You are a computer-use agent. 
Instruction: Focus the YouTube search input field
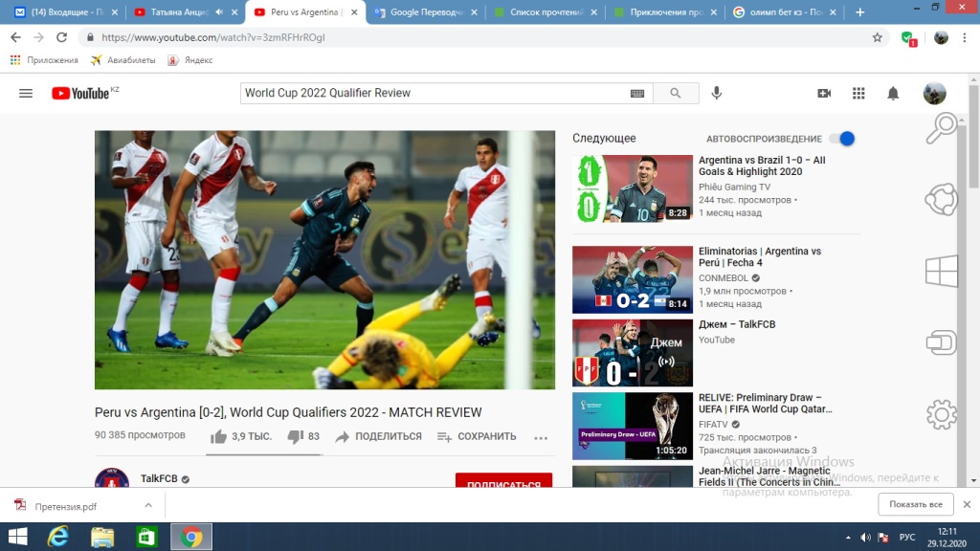click(434, 93)
